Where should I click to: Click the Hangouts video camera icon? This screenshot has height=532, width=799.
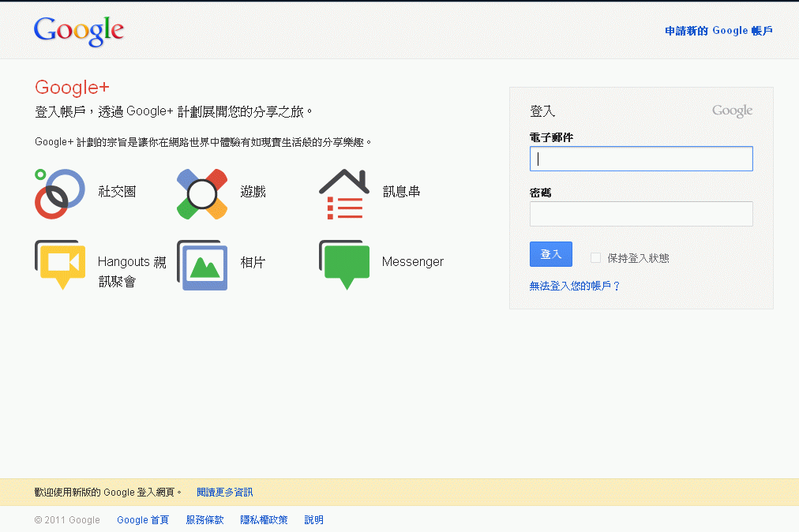(60, 265)
